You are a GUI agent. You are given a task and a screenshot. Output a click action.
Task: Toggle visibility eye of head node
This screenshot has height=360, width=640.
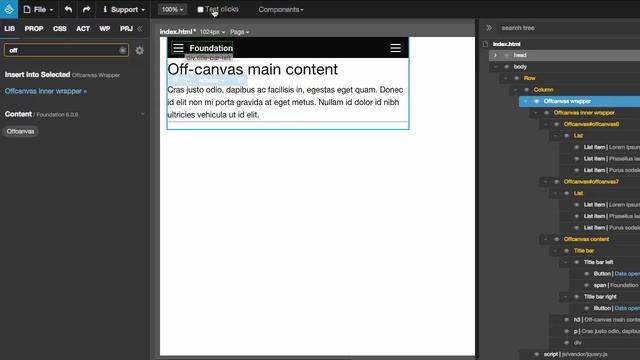507,55
